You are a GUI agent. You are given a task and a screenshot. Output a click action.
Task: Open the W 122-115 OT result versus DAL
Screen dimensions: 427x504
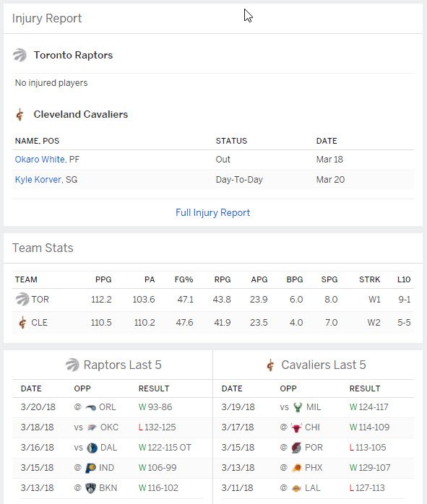pos(165,448)
